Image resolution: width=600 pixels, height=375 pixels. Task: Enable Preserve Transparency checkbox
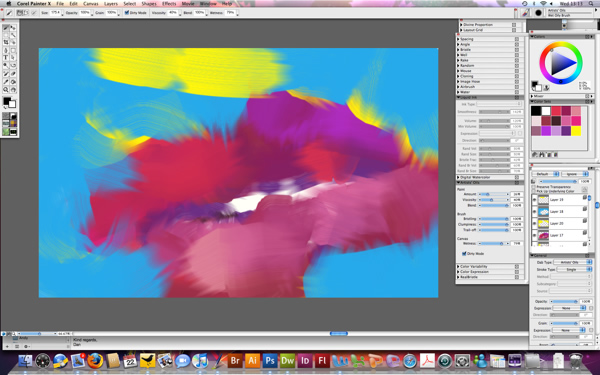(534, 187)
